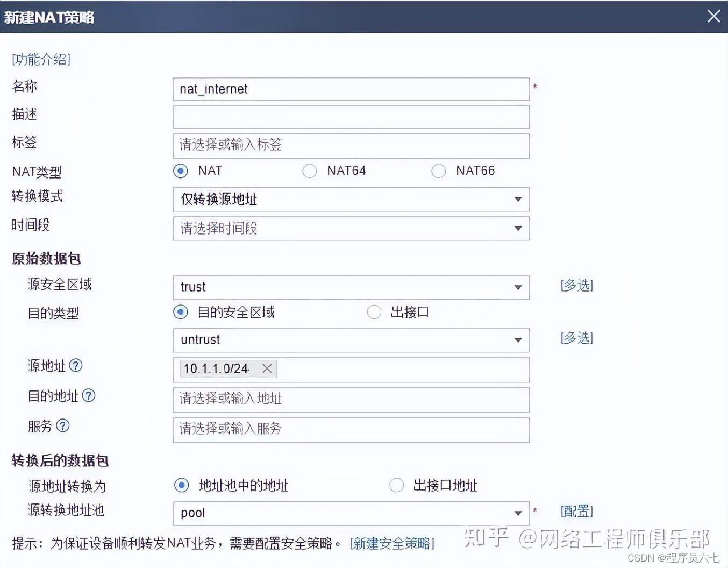The height and width of the screenshot is (568, 728).
Task: Click the 源地址 input field
Action: [351, 370]
